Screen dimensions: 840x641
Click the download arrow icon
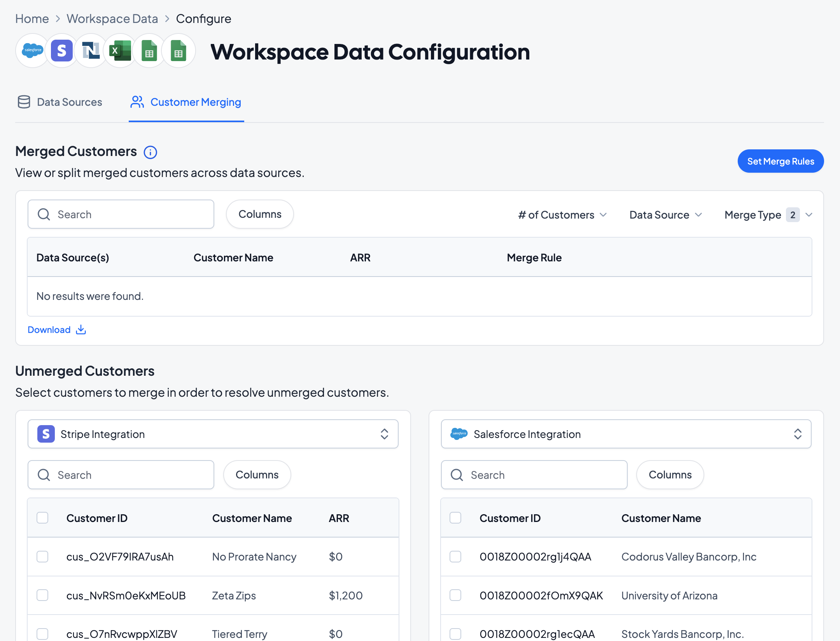[x=81, y=329]
